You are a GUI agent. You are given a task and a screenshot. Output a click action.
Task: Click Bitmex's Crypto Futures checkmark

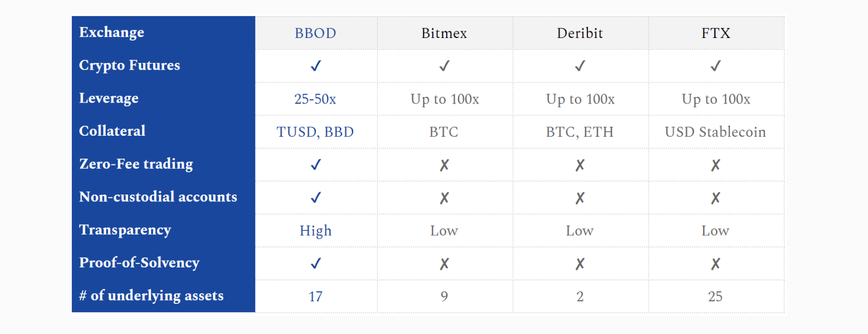(x=444, y=66)
